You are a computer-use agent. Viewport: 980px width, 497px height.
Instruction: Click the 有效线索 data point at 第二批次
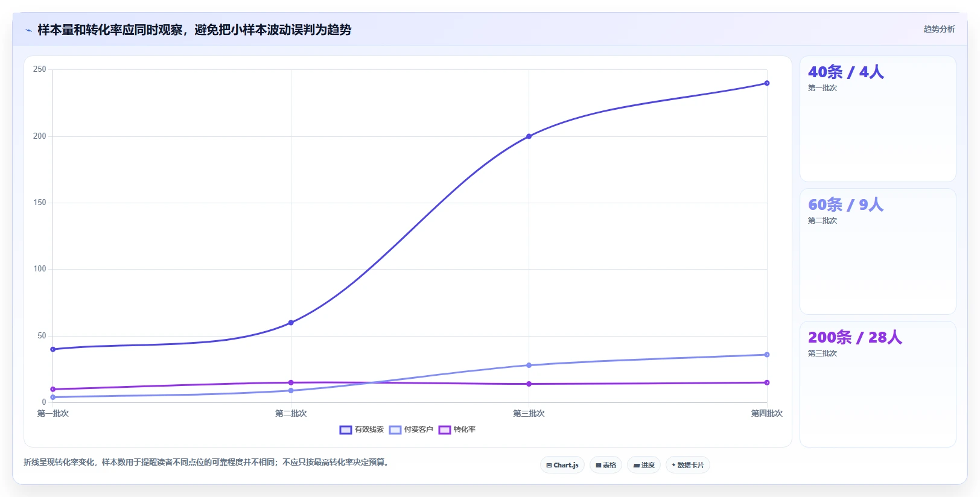click(291, 323)
